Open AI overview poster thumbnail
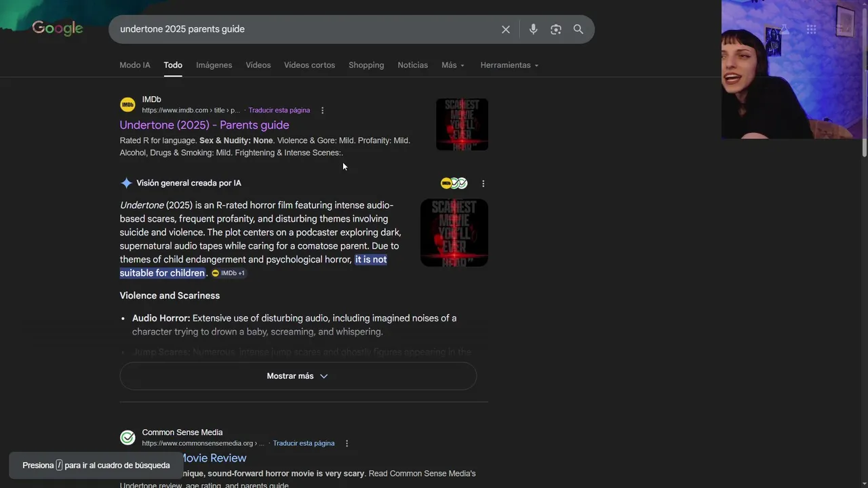This screenshot has width=868, height=488. click(454, 232)
